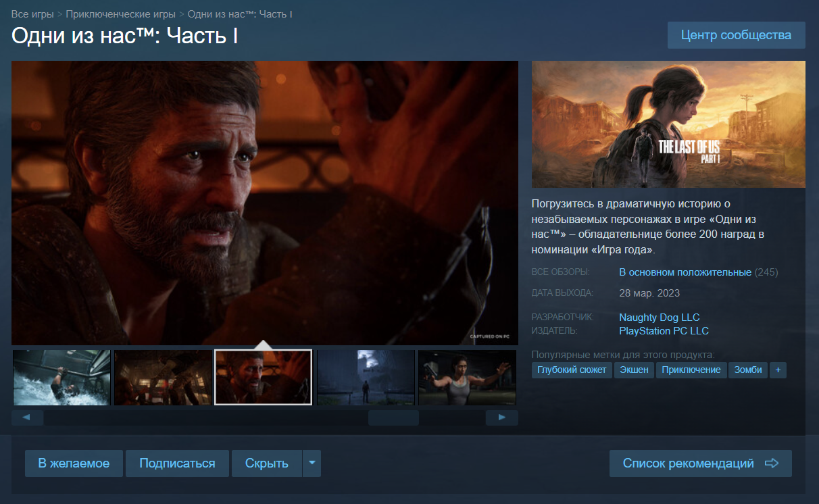819x504 pixels.
Task: Select the 'Глубокий сюжет' tag
Action: pos(572,370)
